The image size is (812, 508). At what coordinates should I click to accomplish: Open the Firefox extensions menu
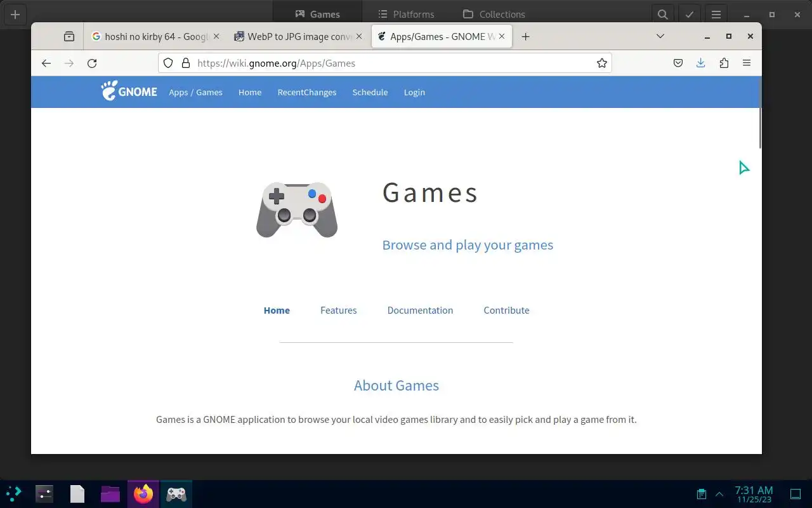tap(724, 63)
